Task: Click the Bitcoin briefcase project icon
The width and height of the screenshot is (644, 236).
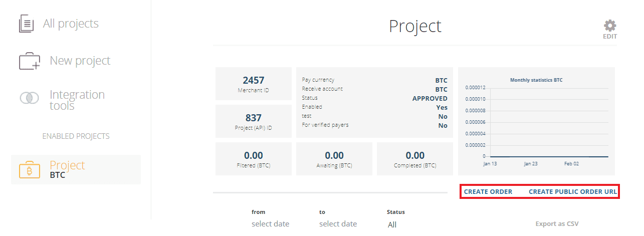Action: click(x=29, y=170)
